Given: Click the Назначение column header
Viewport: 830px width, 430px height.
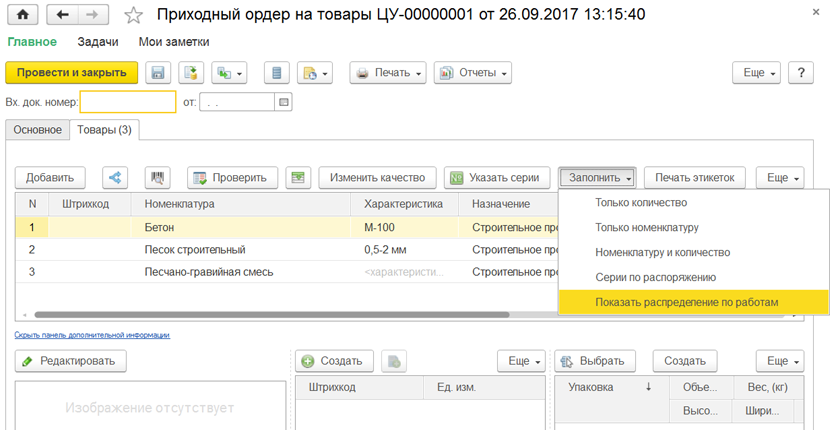Looking at the screenshot, I should point(508,204).
